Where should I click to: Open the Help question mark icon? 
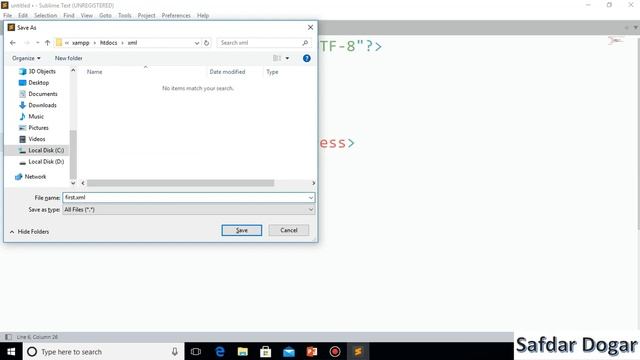click(x=307, y=58)
